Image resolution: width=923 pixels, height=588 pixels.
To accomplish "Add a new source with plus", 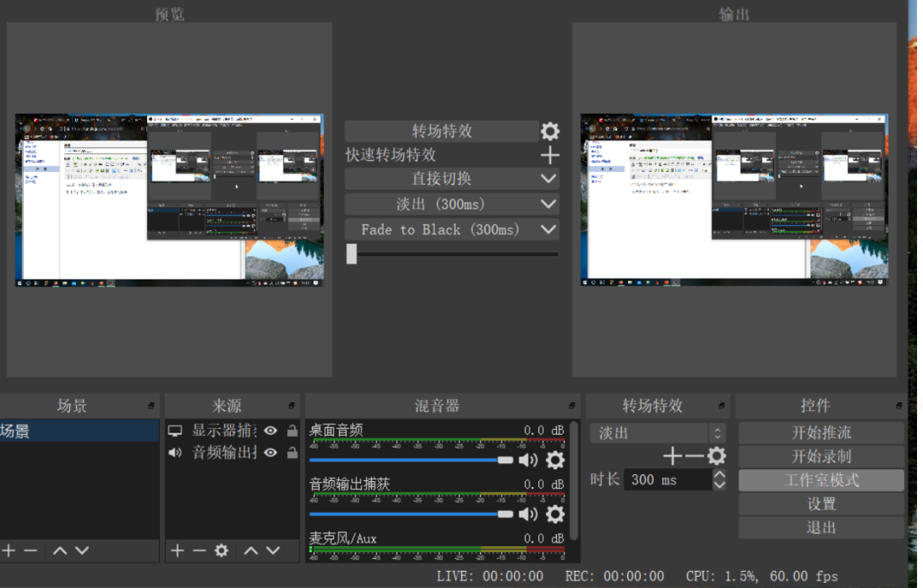I will [x=177, y=550].
